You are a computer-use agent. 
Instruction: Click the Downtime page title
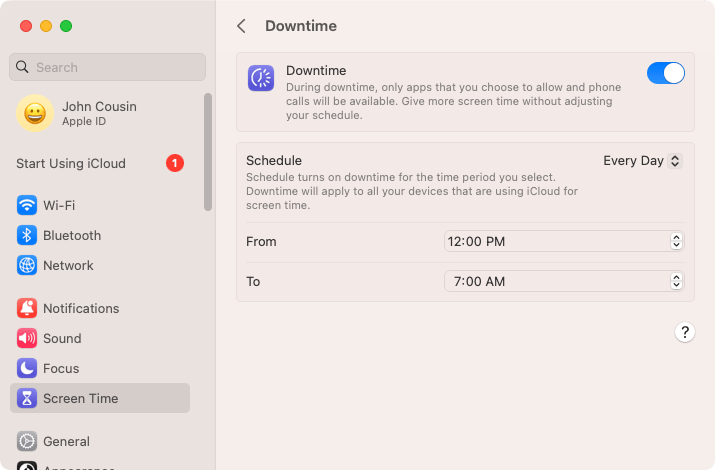click(x=301, y=26)
